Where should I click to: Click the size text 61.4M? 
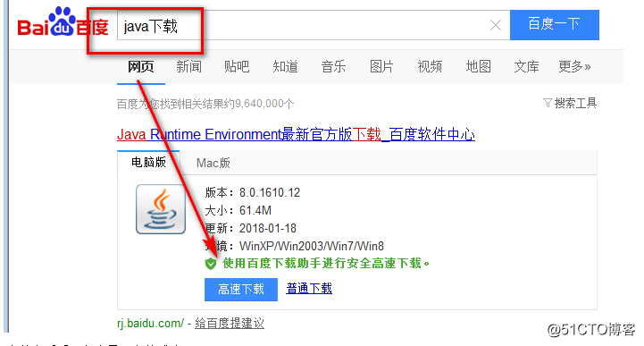coord(255,210)
